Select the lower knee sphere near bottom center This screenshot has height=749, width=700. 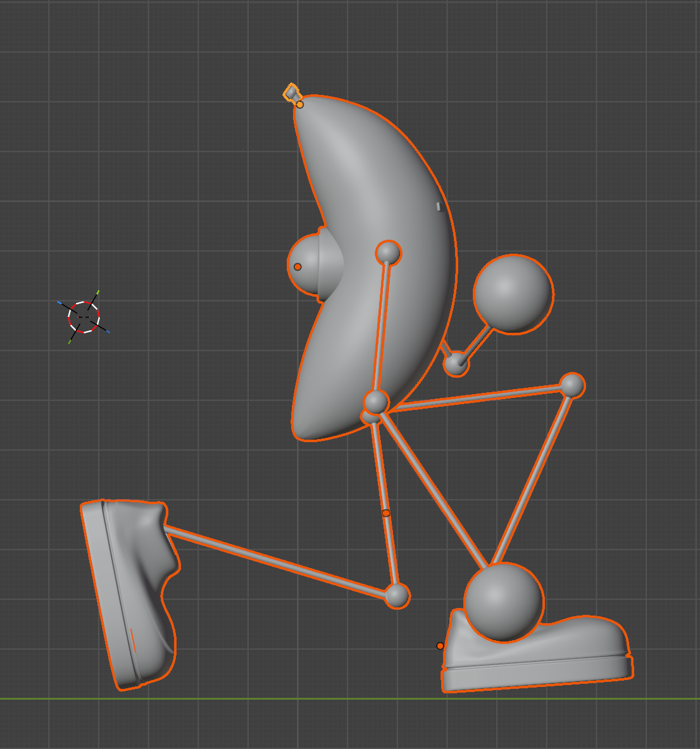(x=397, y=596)
